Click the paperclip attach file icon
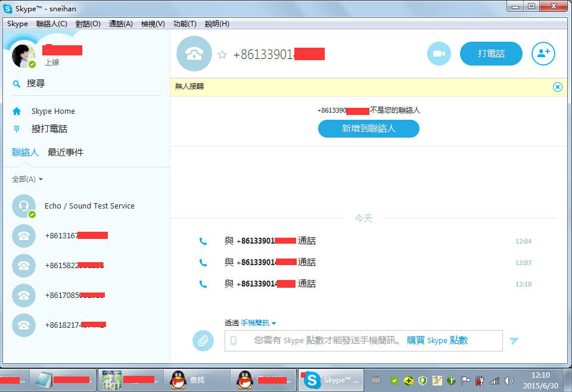Screen dimensions: 572x392 click(203, 341)
